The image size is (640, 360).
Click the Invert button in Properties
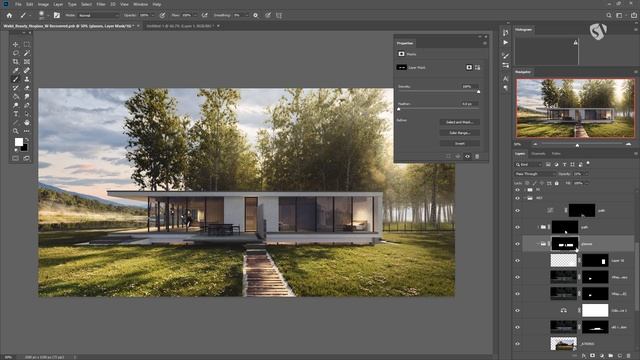tap(459, 143)
